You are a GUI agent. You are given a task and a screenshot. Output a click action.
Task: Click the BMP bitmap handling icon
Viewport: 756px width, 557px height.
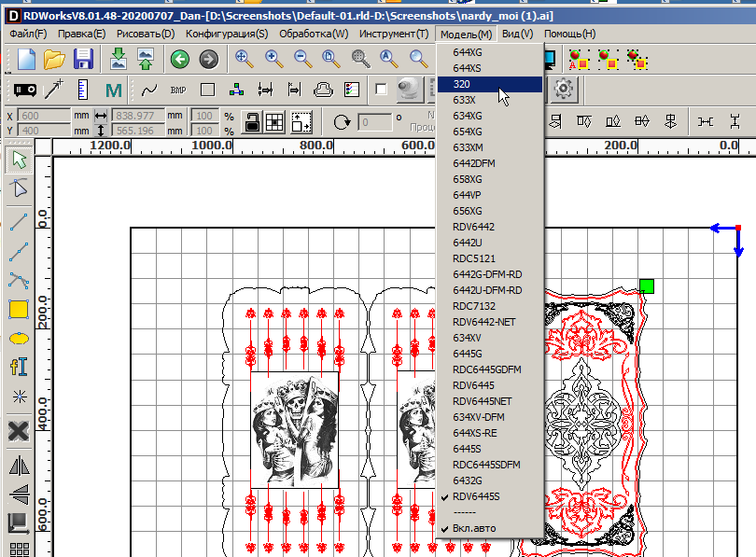coord(178,91)
